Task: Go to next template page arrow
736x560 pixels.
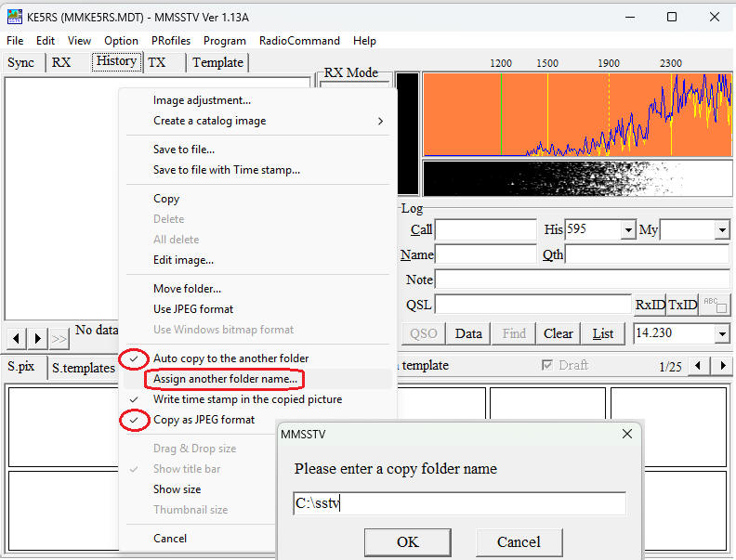Action: (x=722, y=366)
